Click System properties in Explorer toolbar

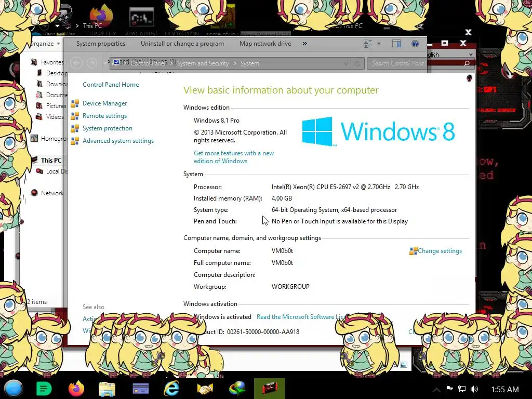pos(101,44)
